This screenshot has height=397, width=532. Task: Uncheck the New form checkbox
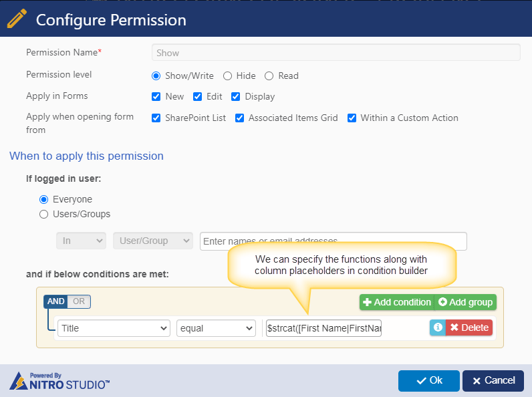(156, 97)
